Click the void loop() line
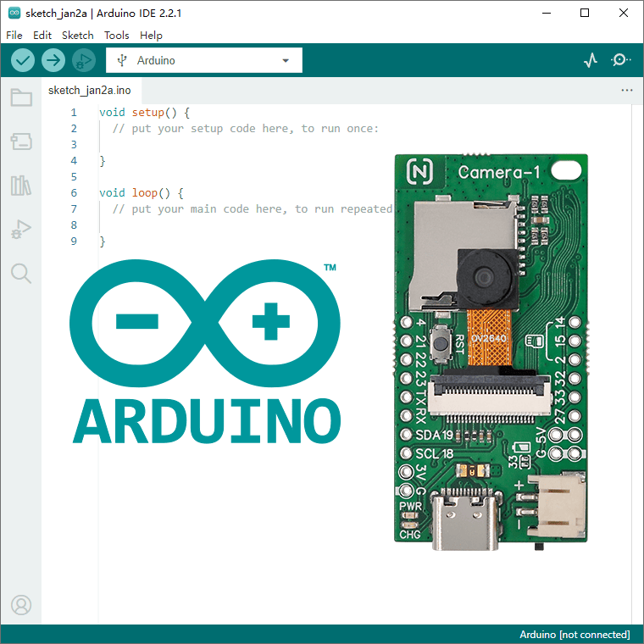 (142, 193)
